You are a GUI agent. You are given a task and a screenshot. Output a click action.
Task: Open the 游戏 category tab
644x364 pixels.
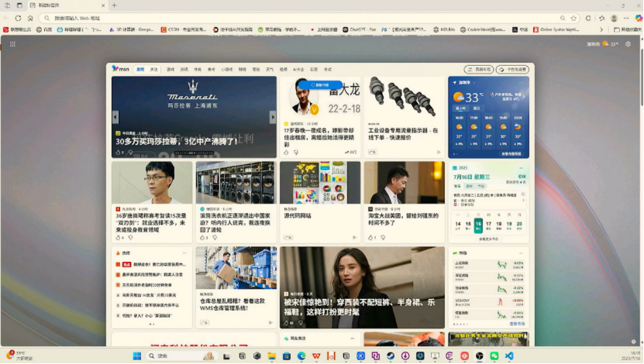pyautogui.click(x=170, y=70)
